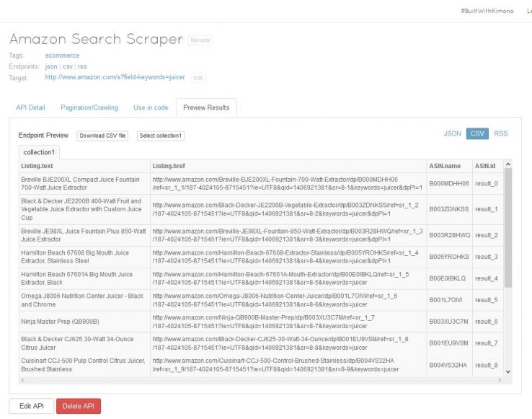Switch to the Pagination/Crawling tab
This screenshot has width=532, height=419.
[89, 107]
